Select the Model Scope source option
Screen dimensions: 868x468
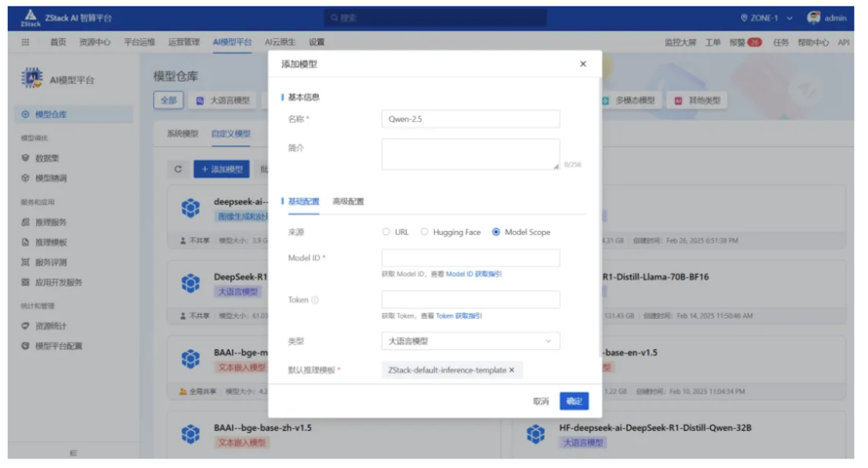tap(496, 232)
